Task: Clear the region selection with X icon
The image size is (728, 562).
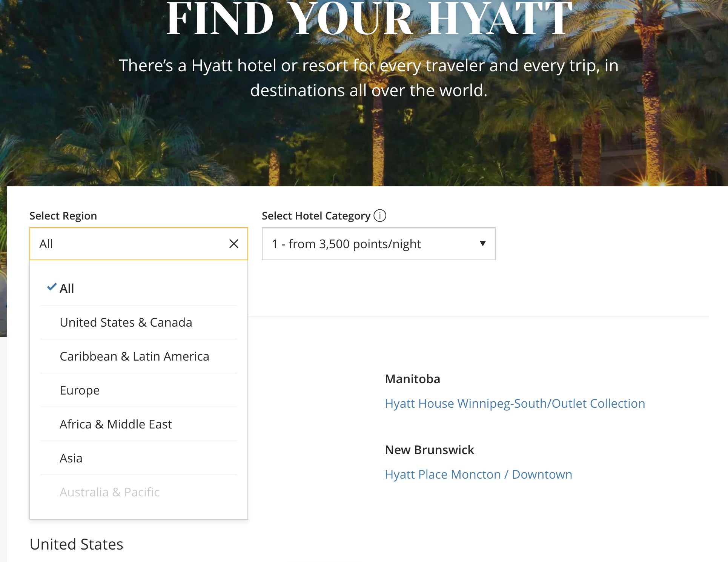Action: point(234,244)
